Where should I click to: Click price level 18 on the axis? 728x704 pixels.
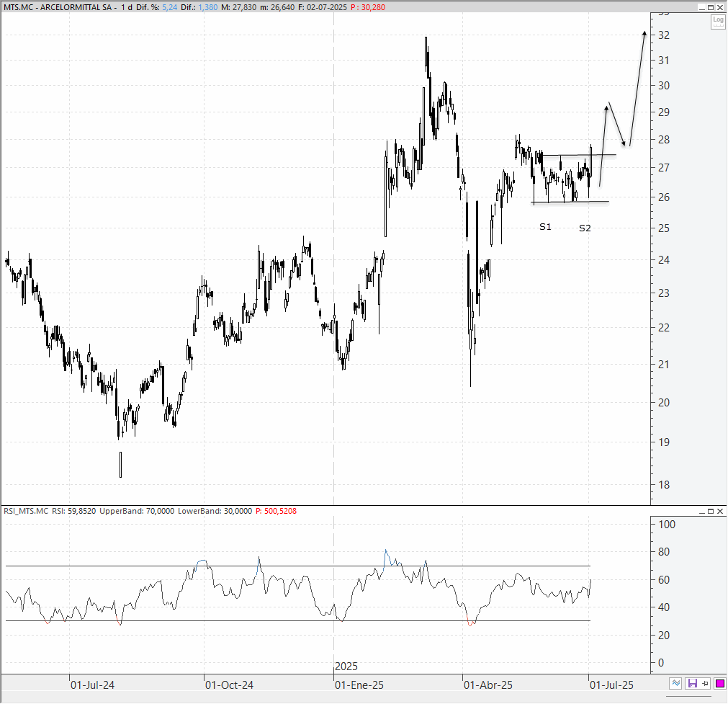664,485
